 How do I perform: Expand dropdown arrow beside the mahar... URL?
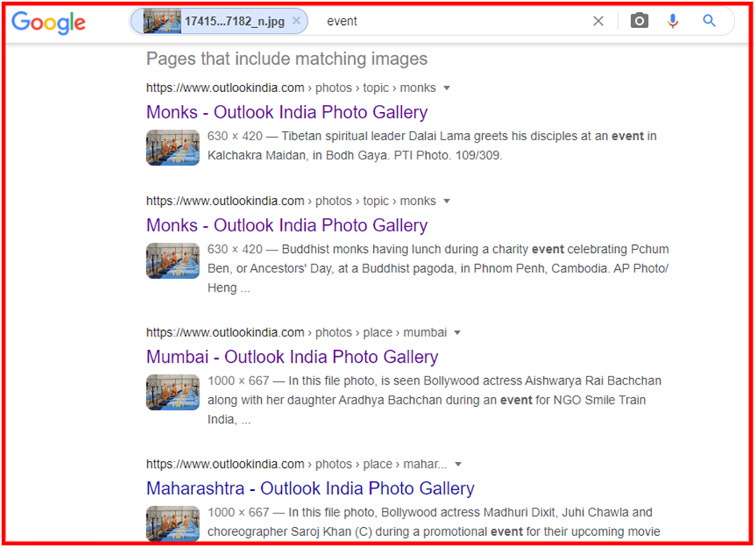[458, 465]
